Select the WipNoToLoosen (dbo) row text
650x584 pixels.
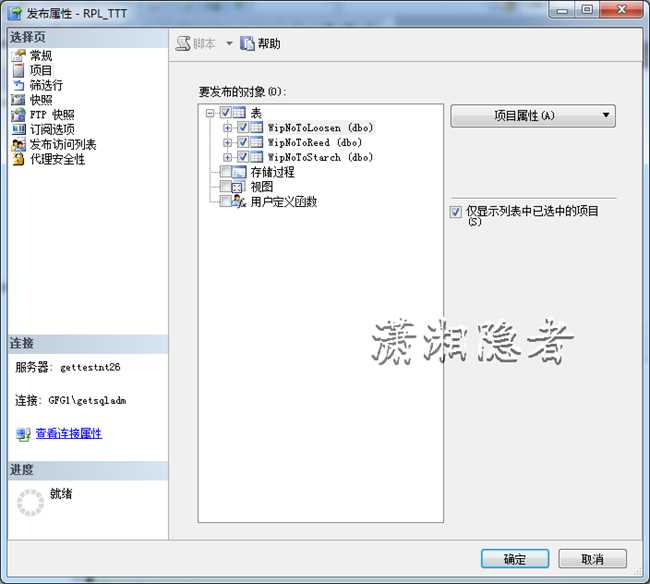coord(320,128)
